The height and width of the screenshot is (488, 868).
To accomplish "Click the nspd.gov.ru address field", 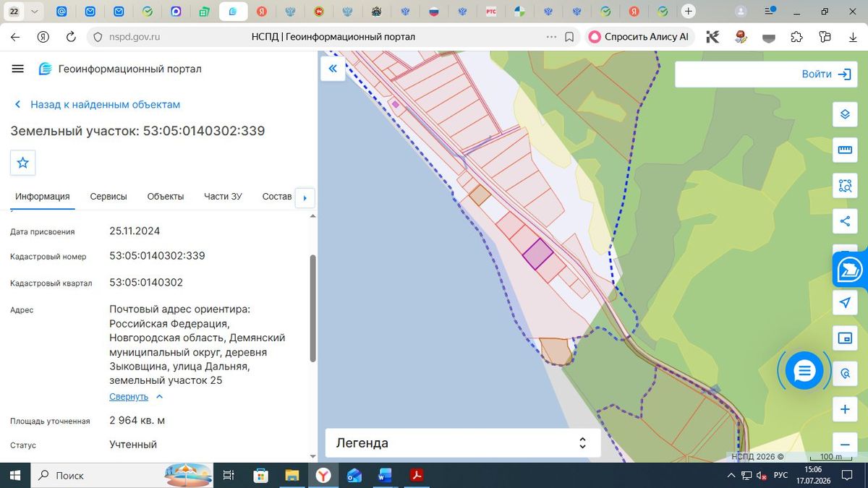I will click(135, 37).
